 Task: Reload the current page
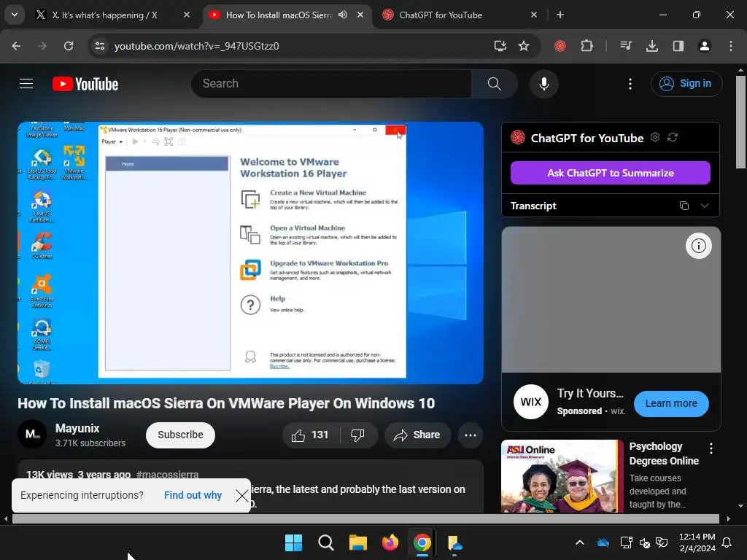tap(69, 46)
